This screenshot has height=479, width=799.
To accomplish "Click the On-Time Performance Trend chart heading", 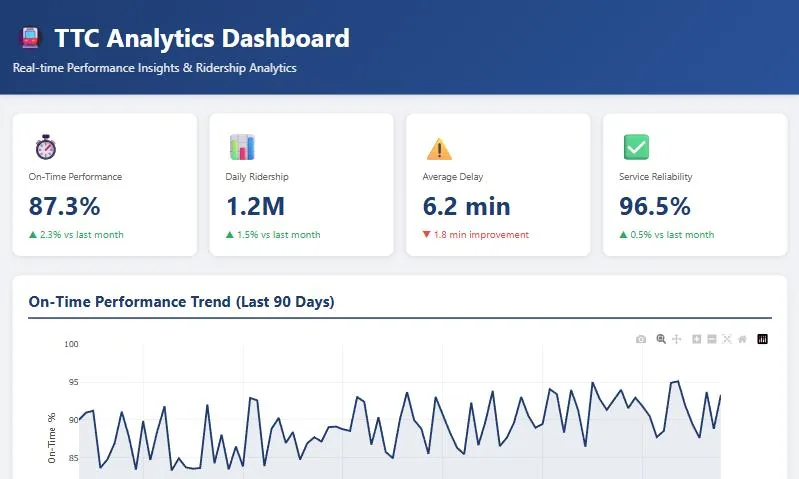I will point(181,302).
